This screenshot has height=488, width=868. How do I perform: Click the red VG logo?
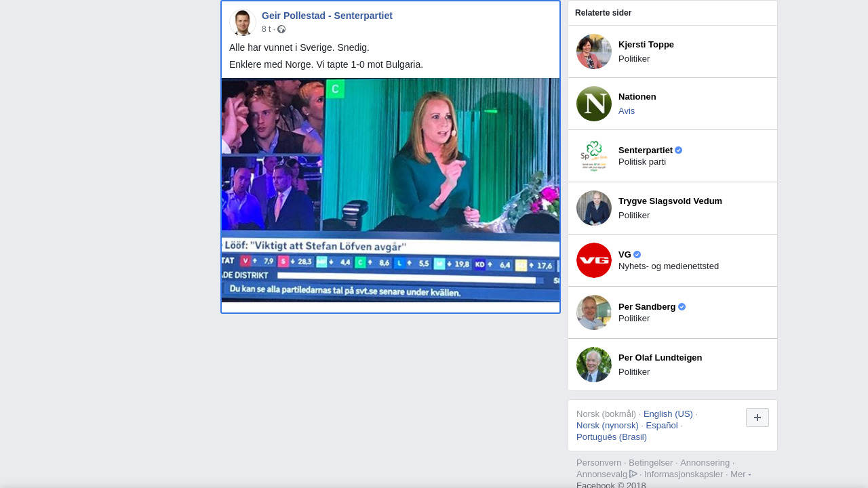click(x=594, y=260)
